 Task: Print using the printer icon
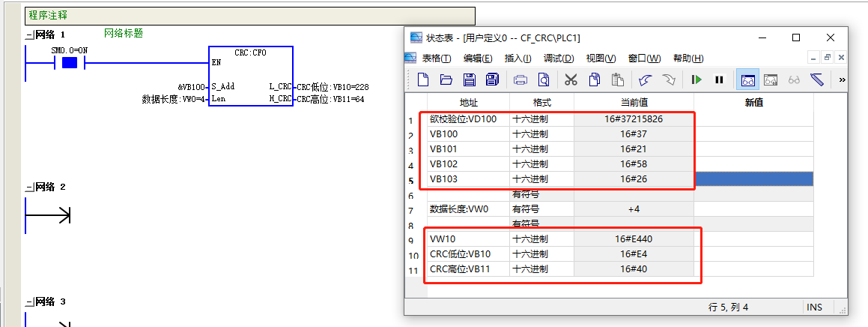pos(521,79)
